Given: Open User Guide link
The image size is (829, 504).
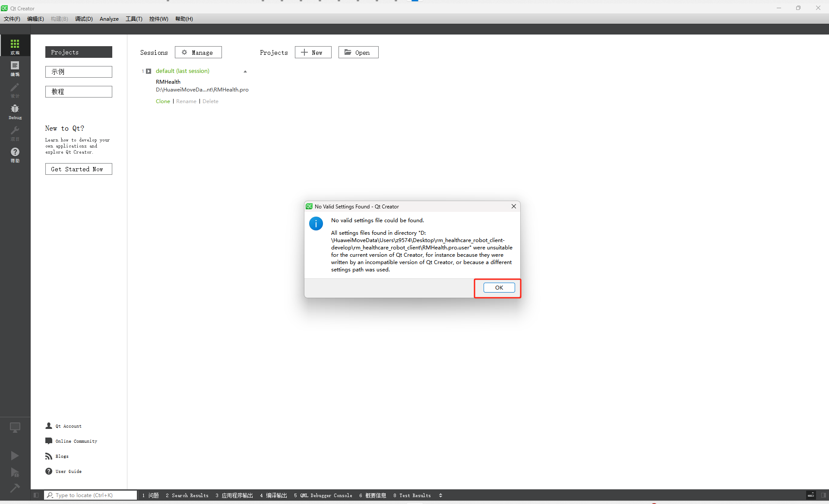Looking at the screenshot, I should 68,472.
